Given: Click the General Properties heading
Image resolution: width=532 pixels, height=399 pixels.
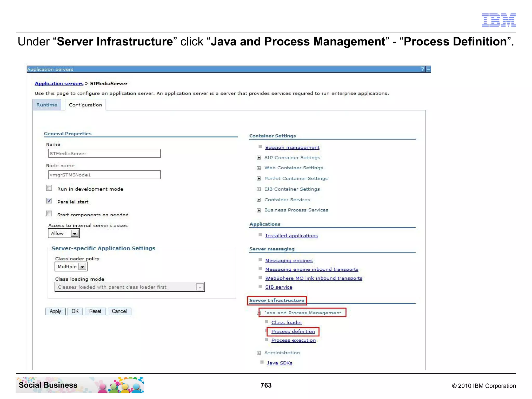Looking at the screenshot, I should coord(68,134).
